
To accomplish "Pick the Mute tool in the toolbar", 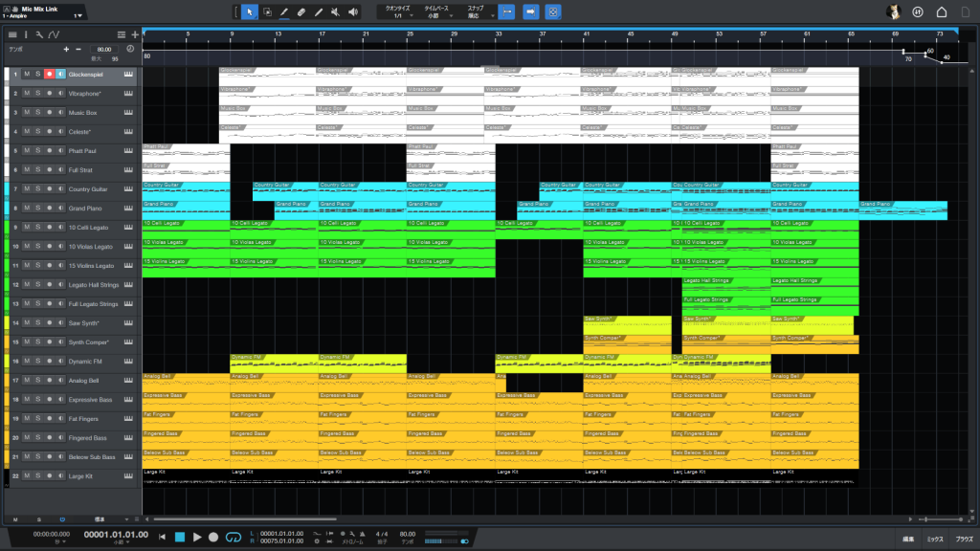I will [x=335, y=11].
